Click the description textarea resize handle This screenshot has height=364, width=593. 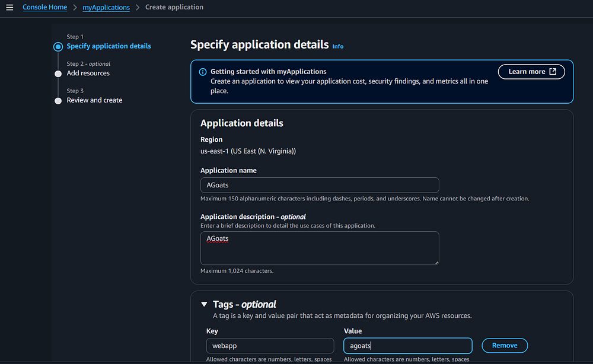(x=436, y=261)
